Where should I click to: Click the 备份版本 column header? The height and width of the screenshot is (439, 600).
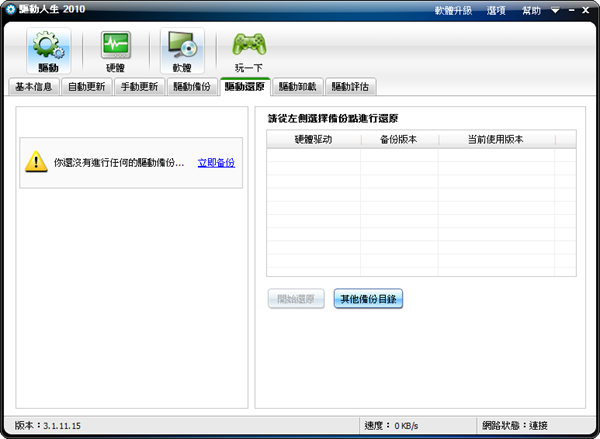pos(399,139)
